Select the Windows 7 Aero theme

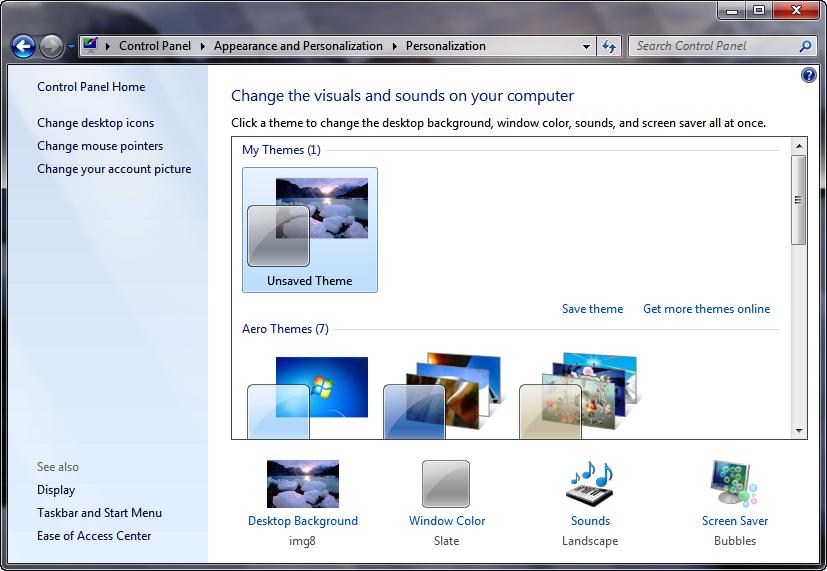coord(308,396)
